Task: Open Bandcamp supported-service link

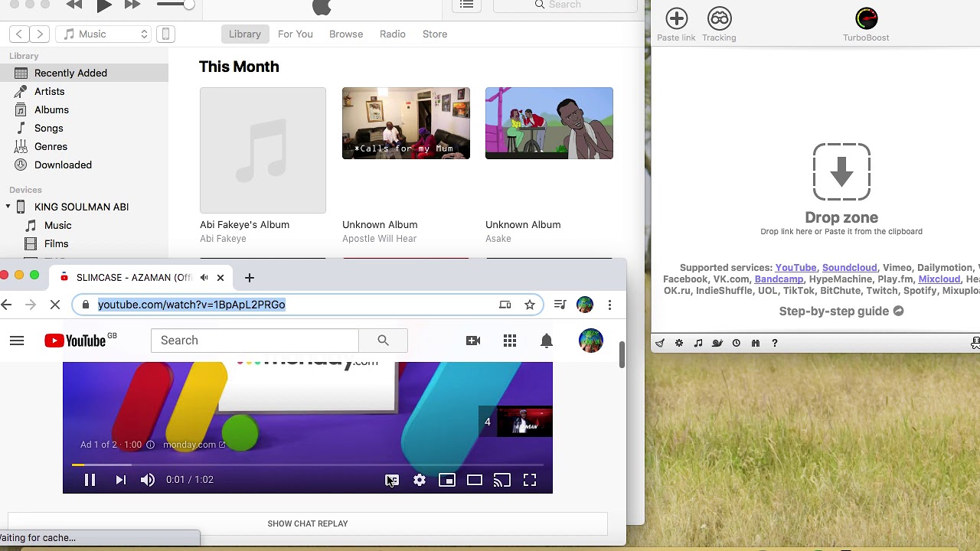Action: tap(779, 279)
